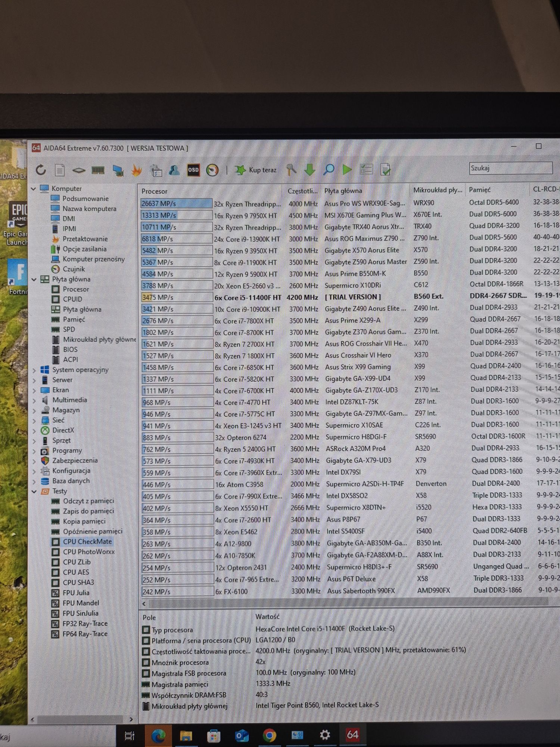Screen dimensions: 560x747
Task: Select the SPD tree item
Action: (69, 329)
